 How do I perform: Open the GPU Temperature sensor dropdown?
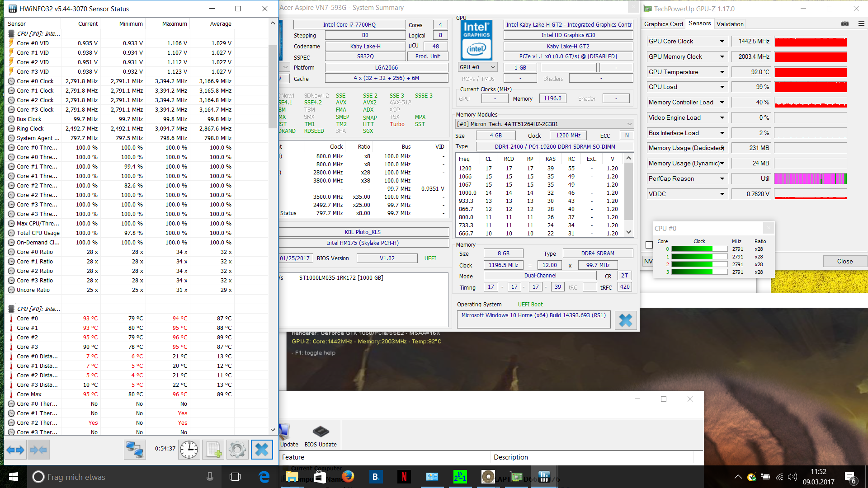pos(722,72)
